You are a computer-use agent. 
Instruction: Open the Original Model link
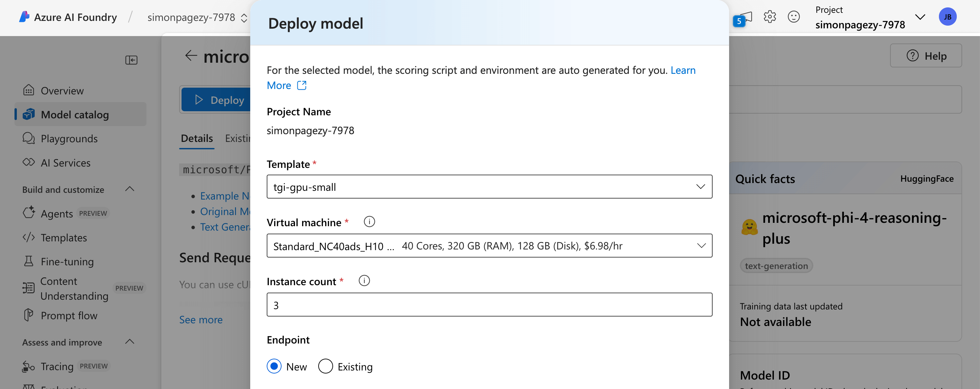[x=225, y=211]
